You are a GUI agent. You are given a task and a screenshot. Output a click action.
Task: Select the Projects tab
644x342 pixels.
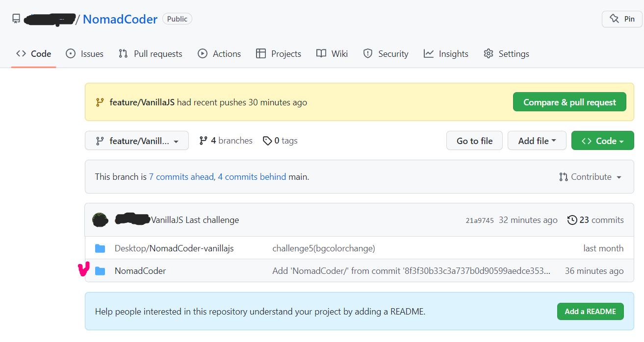(279, 54)
